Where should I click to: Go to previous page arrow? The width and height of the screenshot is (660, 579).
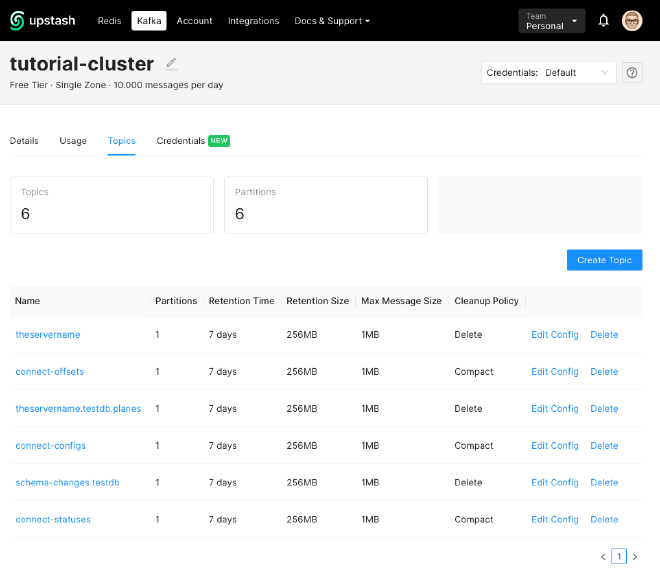click(603, 557)
